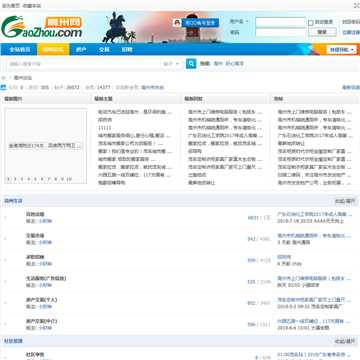Viewport: 360px width, 360px height.
Task: Click the thread count 6831 for 百姓话题
Action: [x=253, y=218]
